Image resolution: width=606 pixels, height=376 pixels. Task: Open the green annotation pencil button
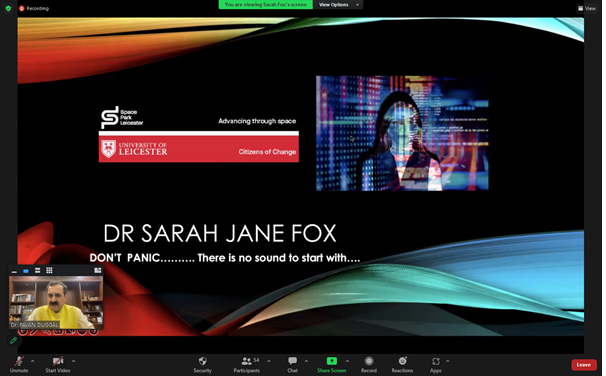click(13, 340)
